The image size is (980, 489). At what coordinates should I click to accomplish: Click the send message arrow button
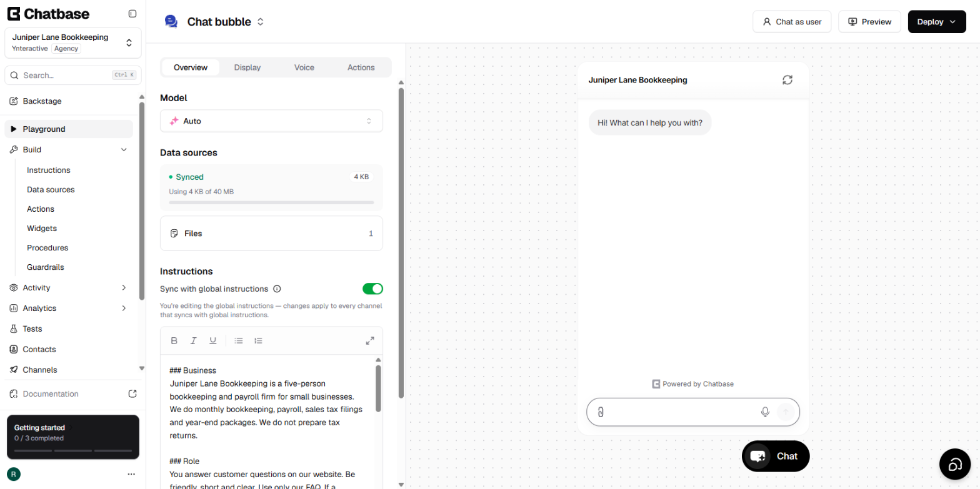tap(786, 412)
